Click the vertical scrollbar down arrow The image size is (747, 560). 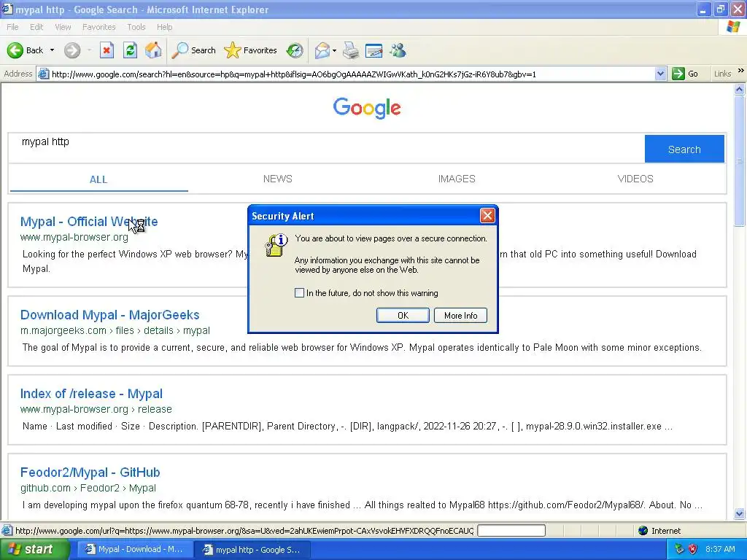pyautogui.click(x=740, y=513)
